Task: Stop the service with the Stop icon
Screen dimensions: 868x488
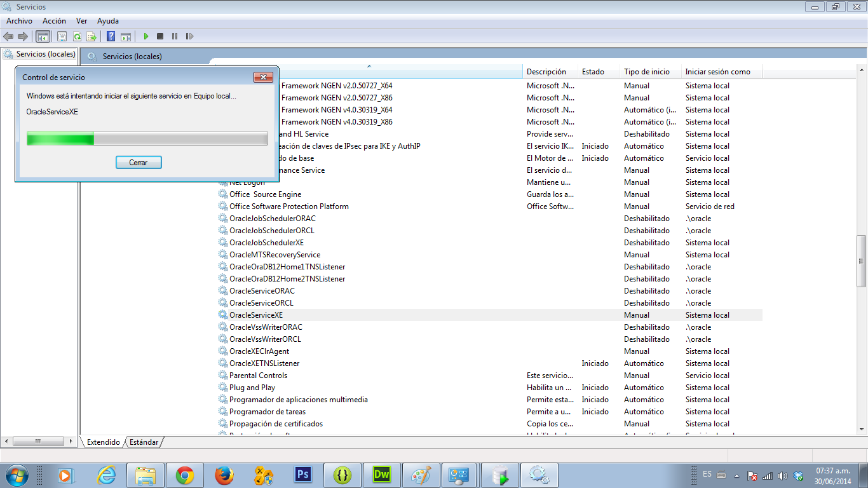Action: 160,36
